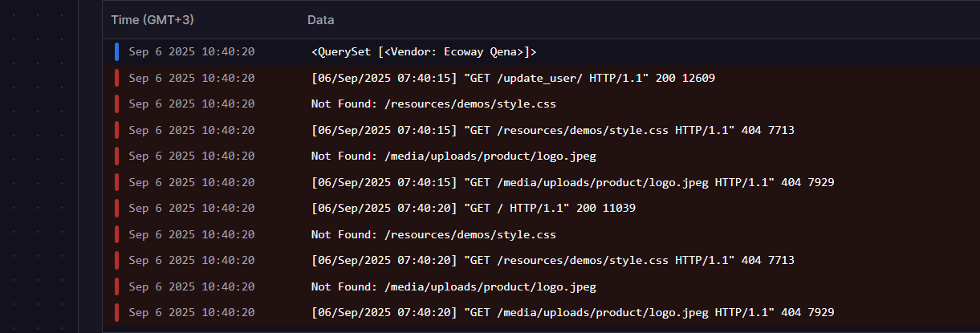Open the 07:40:15 GET style.css 404 log line
980x333 pixels.
click(552, 130)
